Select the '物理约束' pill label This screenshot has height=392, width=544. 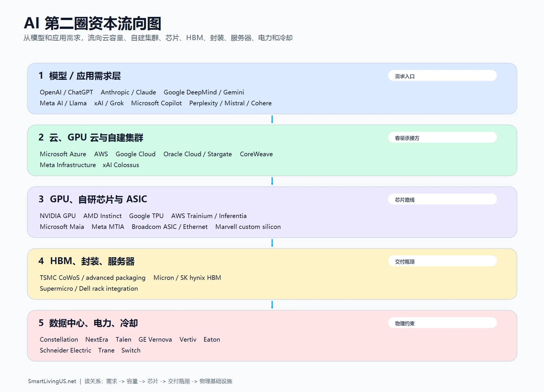coord(442,323)
